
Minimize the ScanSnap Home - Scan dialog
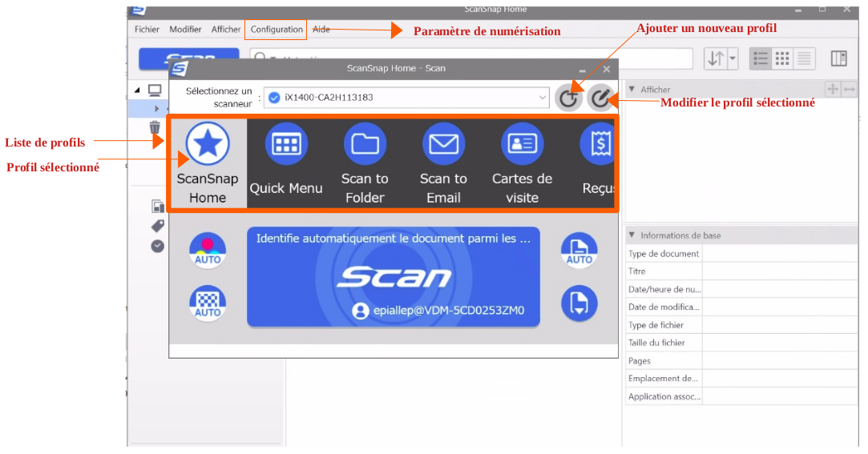tap(583, 70)
